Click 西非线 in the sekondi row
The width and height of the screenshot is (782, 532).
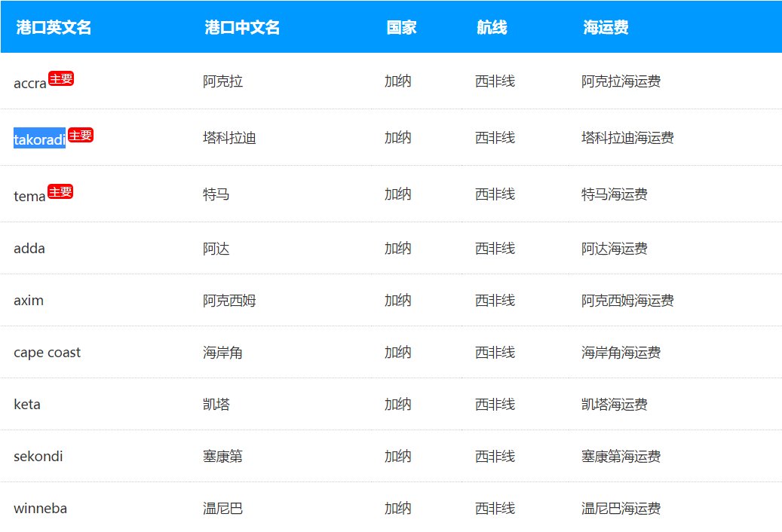[x=495, y=457]
